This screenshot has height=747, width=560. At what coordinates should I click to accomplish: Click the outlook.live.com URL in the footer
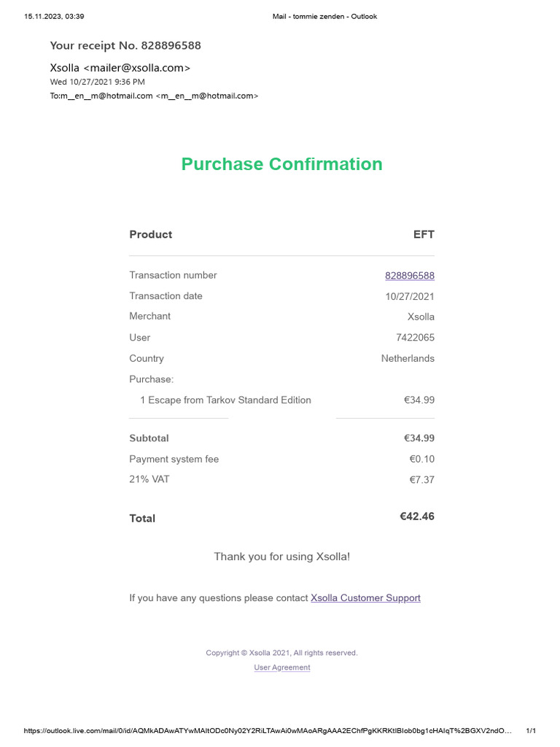[268, 730]
